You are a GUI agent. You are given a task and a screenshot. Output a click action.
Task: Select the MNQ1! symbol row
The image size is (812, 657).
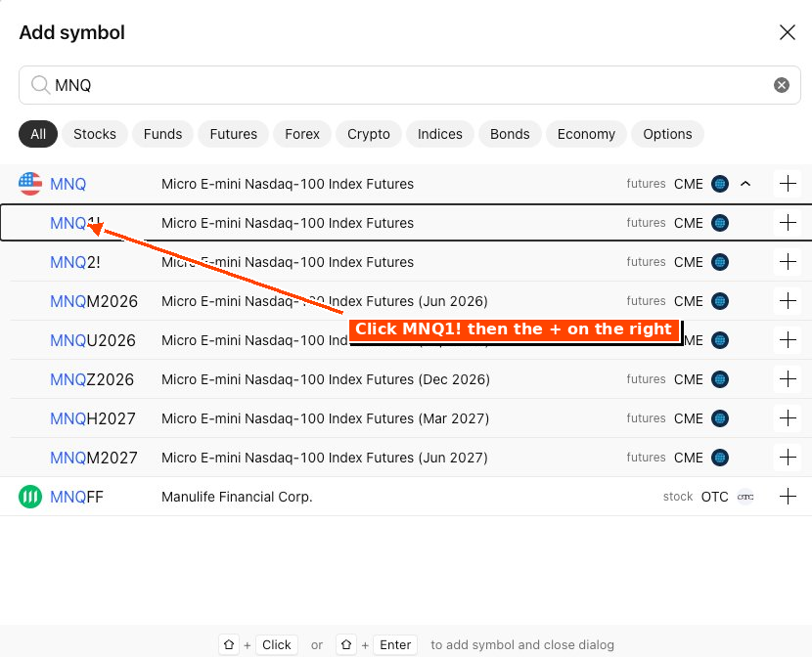406,223
